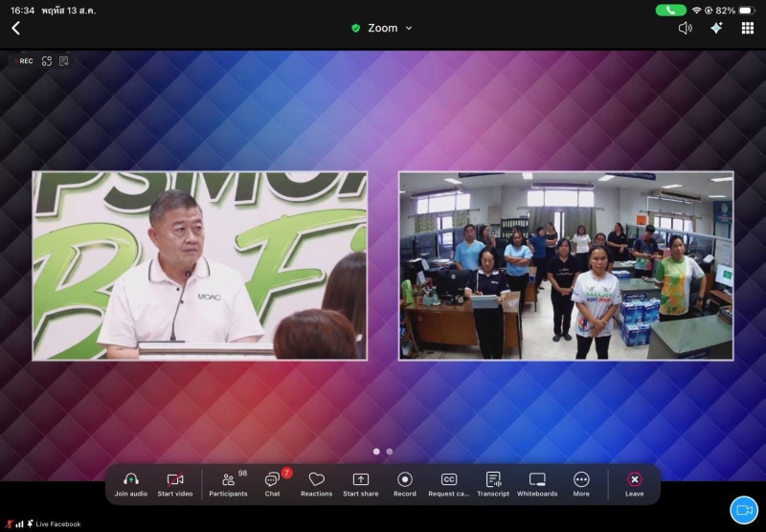
Task: Toggle the speaker audio output icon
Action: click(x=685, y=29)
